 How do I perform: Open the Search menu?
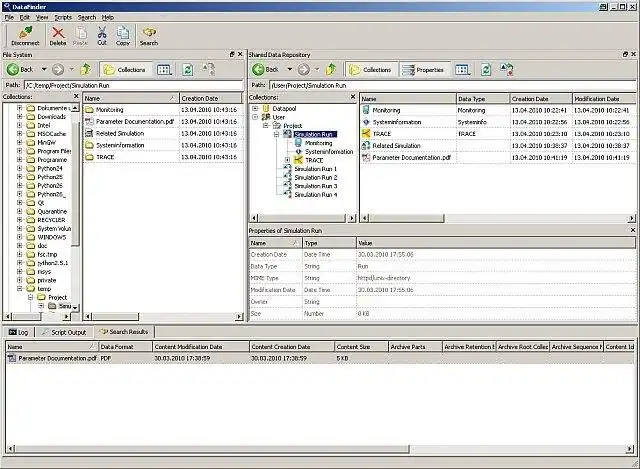[x=87, y=17]
